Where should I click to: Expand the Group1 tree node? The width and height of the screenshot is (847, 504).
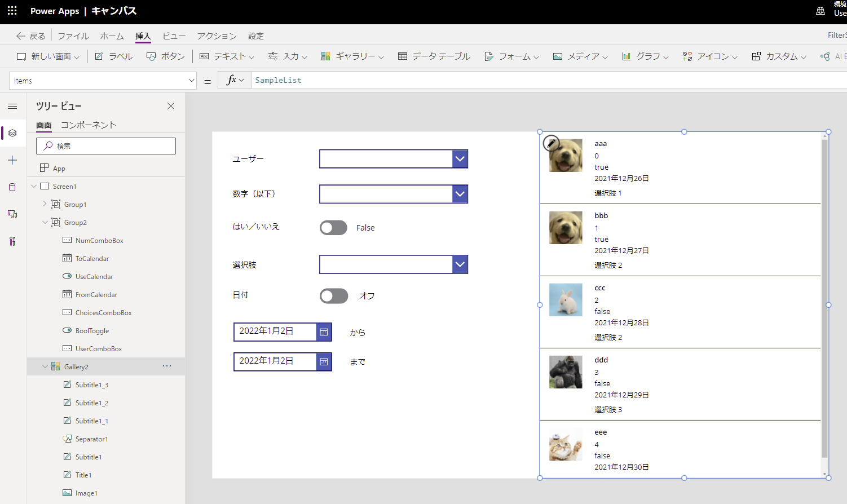click(45, 204)
